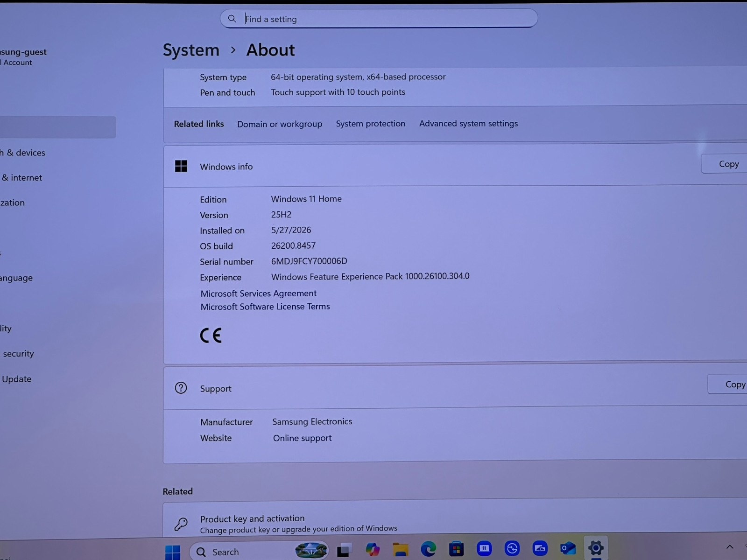The width and height of the screenshot is (747, 560).
Task: Open the blue grid app after Store
Action: (x=484, y=548)
